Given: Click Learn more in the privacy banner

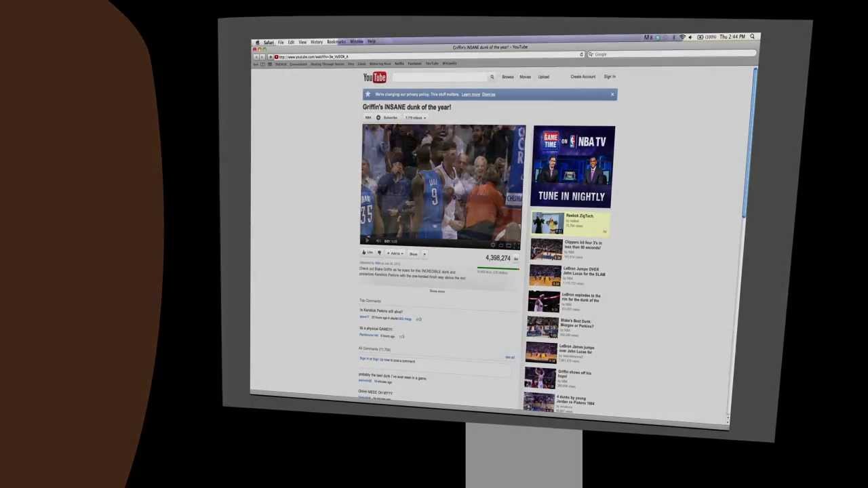Looking at the screenshot, I should coord(471,94).
